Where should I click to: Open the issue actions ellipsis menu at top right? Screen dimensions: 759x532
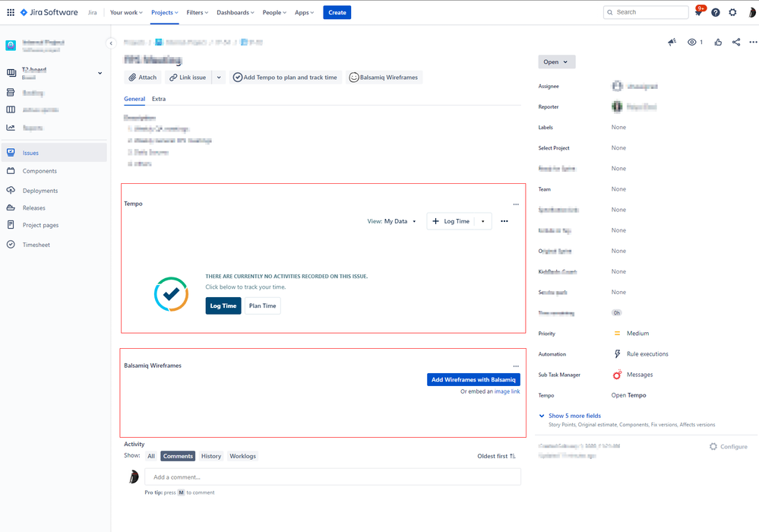753,42
